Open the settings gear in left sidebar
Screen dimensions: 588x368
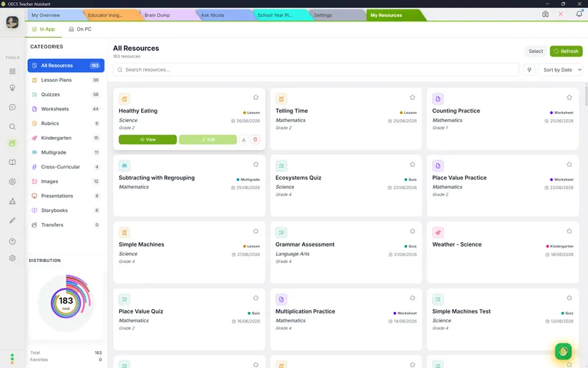12,258
